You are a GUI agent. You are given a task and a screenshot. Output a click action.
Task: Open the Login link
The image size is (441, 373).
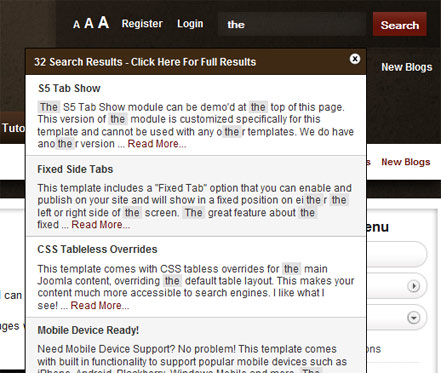tap(190, 24)
